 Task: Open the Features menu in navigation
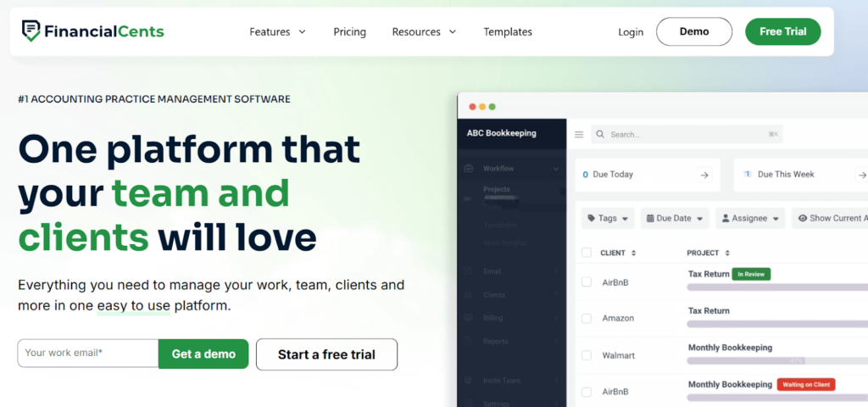[277, 32]
